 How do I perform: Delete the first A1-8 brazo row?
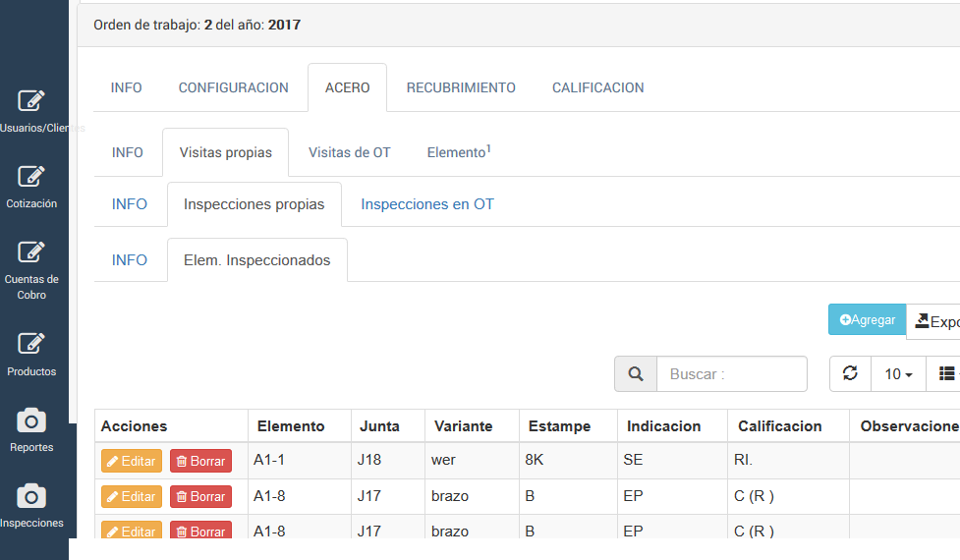[x=200, y=497]
